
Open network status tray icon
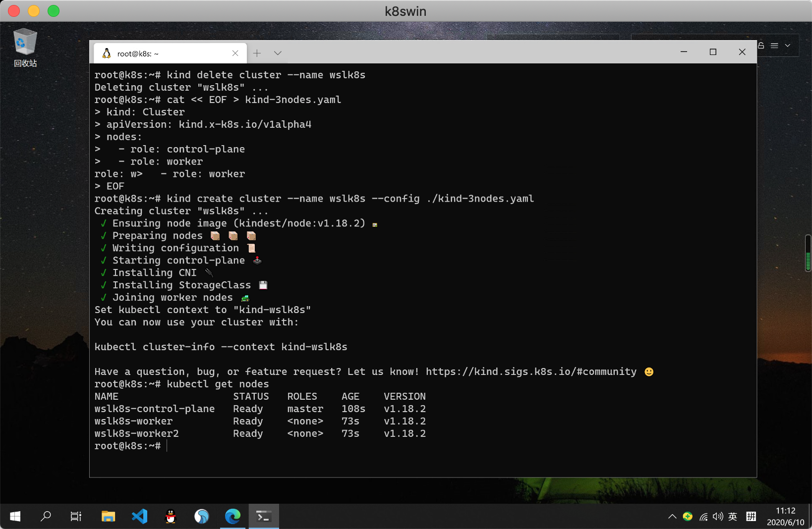pyautogui.click(x=703, y=517)
